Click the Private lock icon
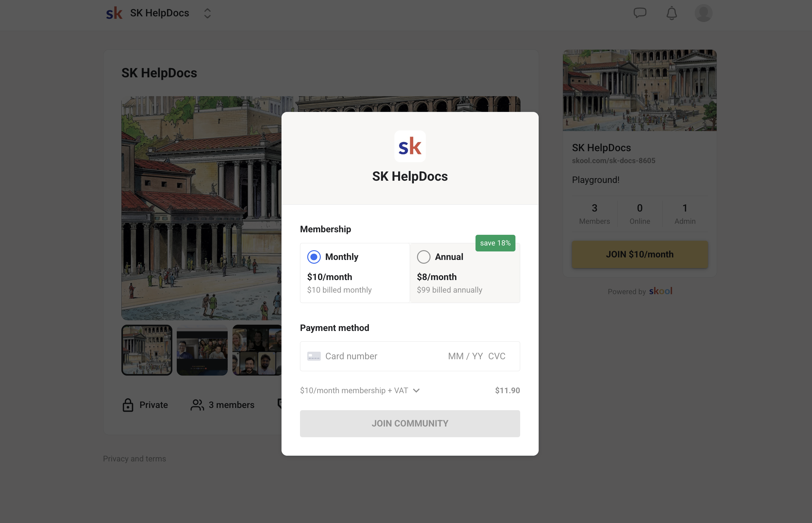The image size is (812, 523). [x=128, y=405]
